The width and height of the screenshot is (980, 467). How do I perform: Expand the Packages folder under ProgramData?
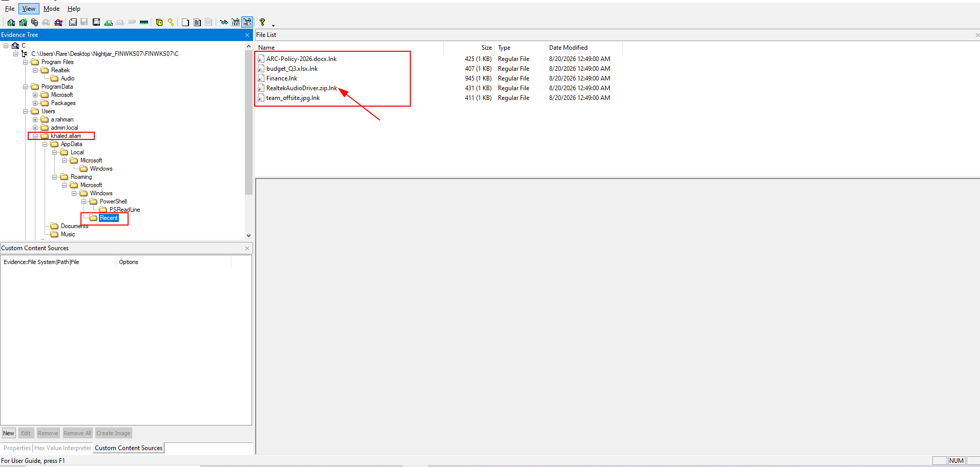click(x=35, y=103)
